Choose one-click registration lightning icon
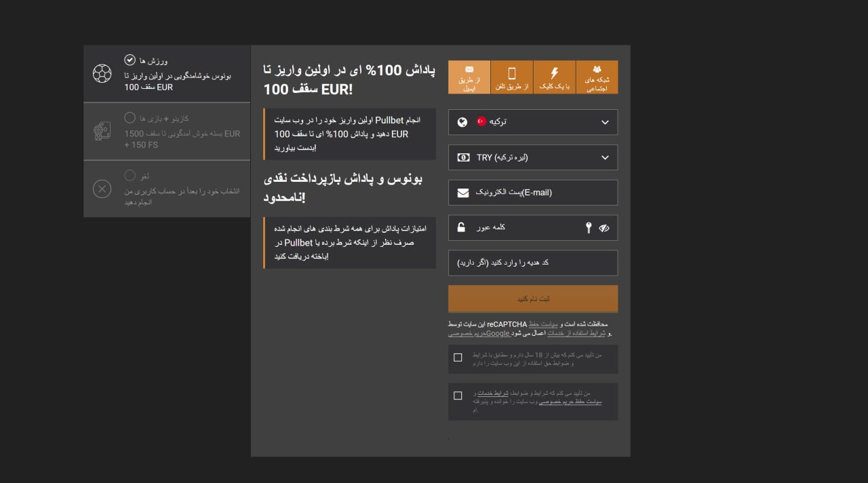This screenshot has width=868, height=483. (x=554, y=71)
